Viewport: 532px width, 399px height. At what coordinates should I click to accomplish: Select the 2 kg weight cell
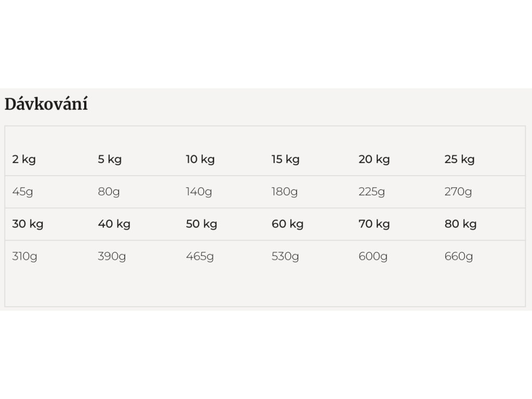tap(24, 159)
